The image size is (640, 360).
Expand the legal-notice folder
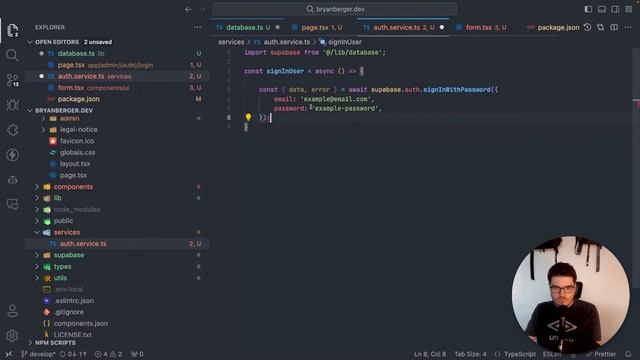coord(43,129)
